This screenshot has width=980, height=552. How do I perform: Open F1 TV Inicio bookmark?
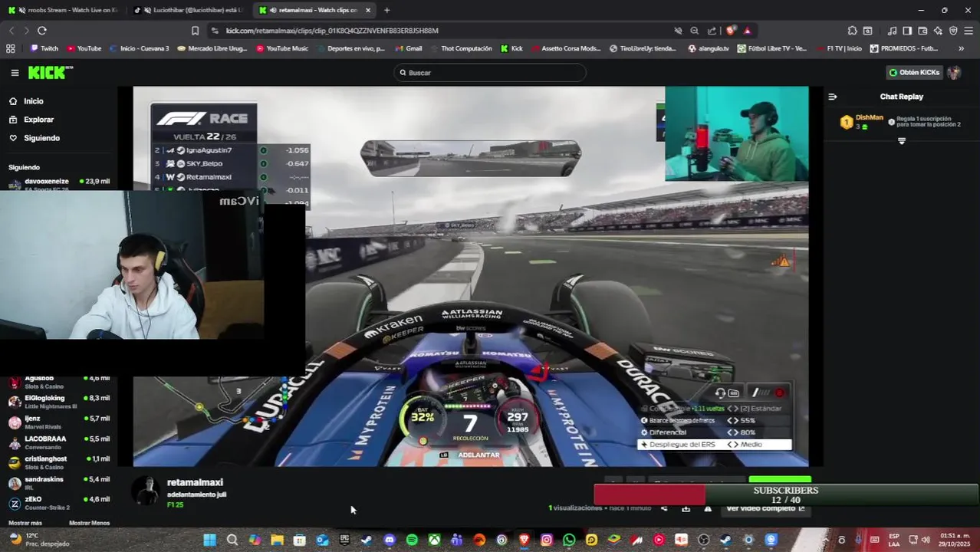pos(838,48)
